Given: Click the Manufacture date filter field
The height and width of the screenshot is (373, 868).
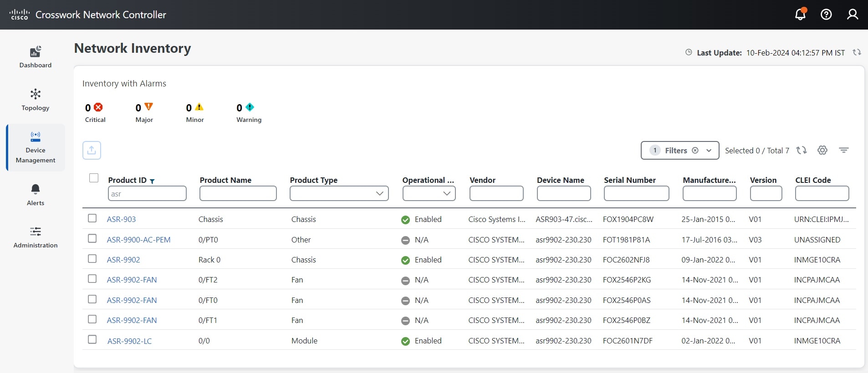Looking at the screenshot, I should click(x=710, y=193).
